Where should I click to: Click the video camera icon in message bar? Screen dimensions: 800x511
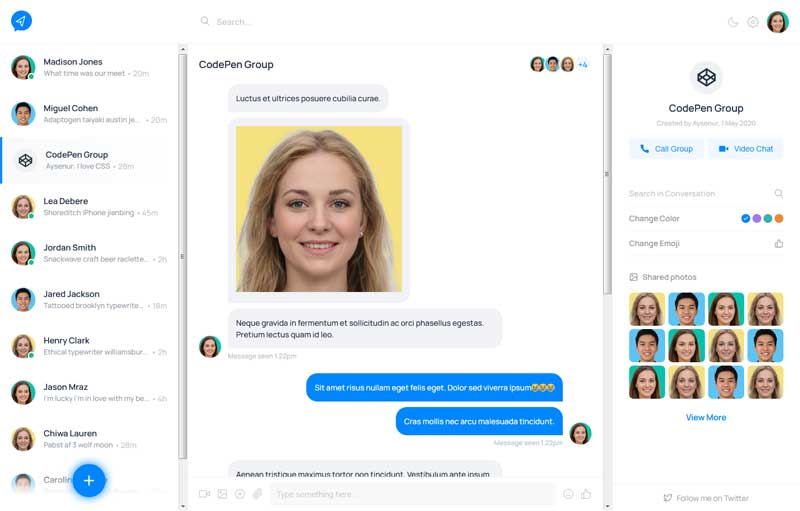click(204, 494)
